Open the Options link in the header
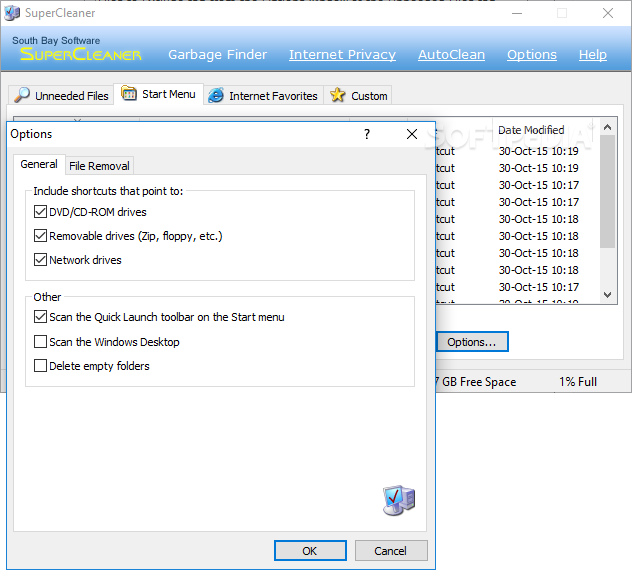 532,54
